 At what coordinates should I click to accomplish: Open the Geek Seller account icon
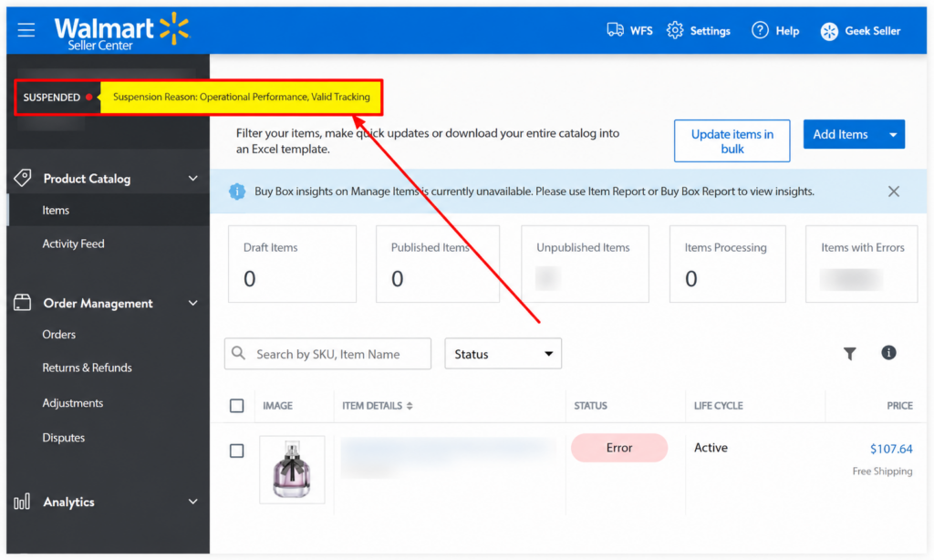point(828,31)
